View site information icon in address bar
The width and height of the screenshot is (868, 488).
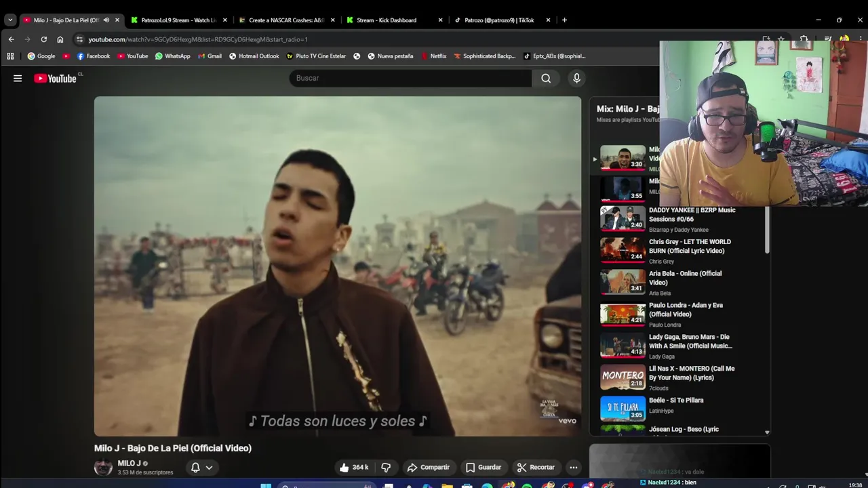(79, 39)
